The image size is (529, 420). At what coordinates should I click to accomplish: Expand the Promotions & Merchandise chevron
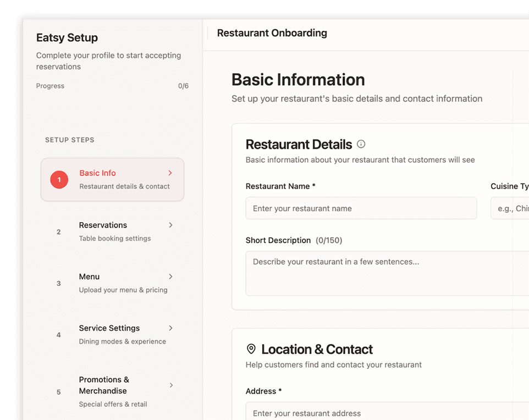pyautogui.click(x=171, y=385)
